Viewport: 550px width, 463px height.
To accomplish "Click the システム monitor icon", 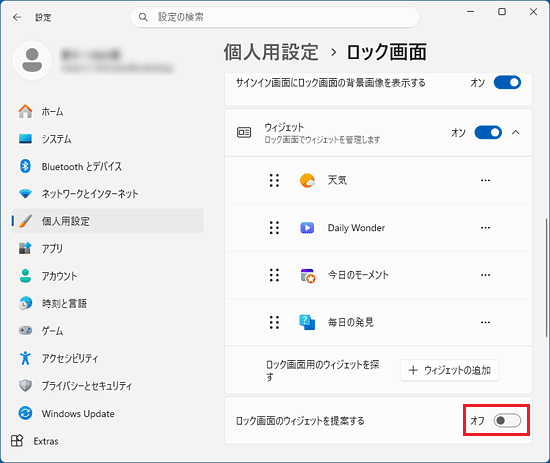I will (x=25, y=139).
